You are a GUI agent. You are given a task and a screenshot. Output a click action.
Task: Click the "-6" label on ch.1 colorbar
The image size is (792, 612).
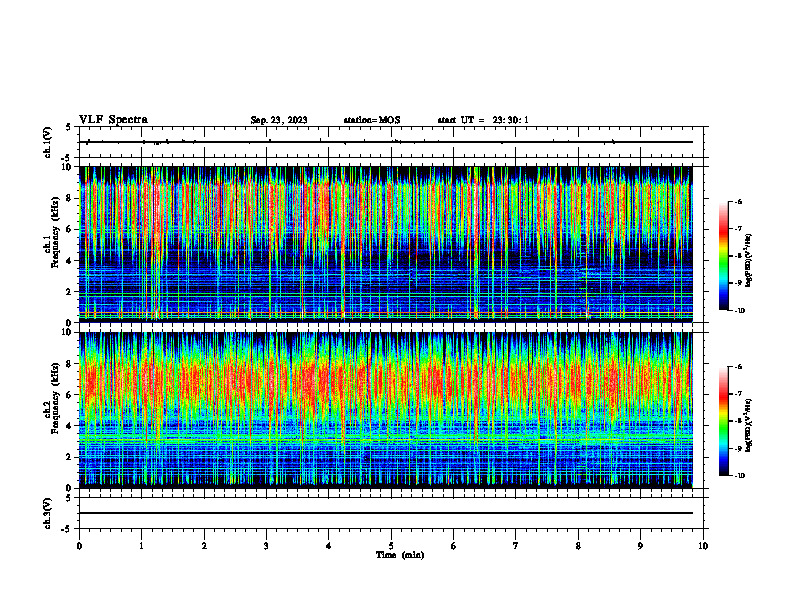click(738, 201)
